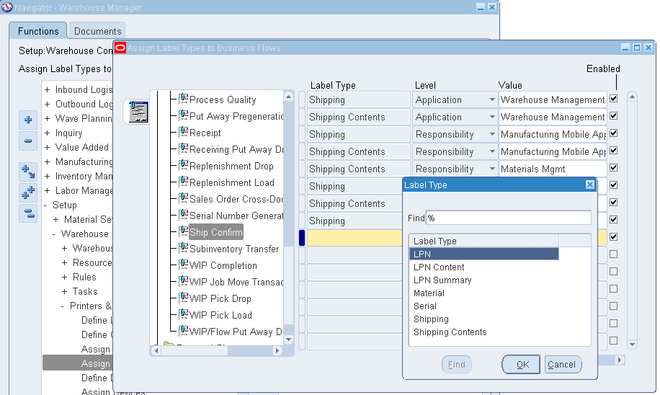The image size is (660, 395).
Task: Click the Navigator collapse minus button
Action: 28,141
